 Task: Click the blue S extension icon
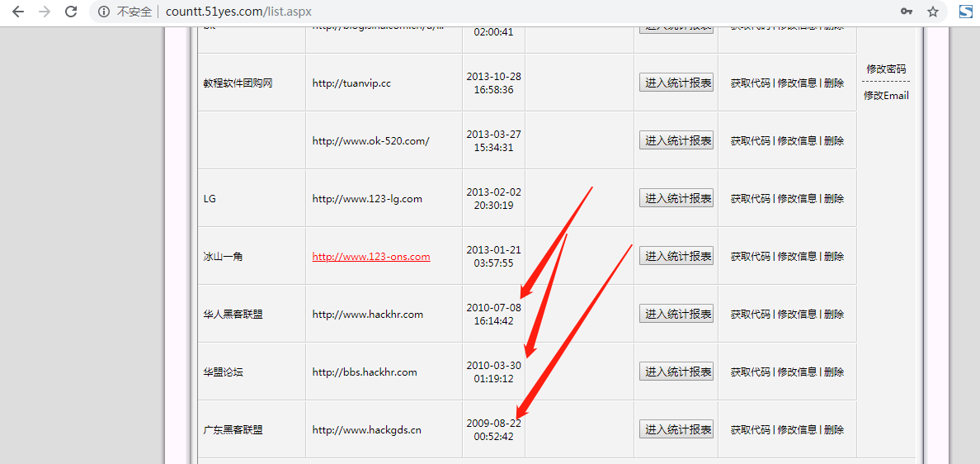[x=964, y=12]
